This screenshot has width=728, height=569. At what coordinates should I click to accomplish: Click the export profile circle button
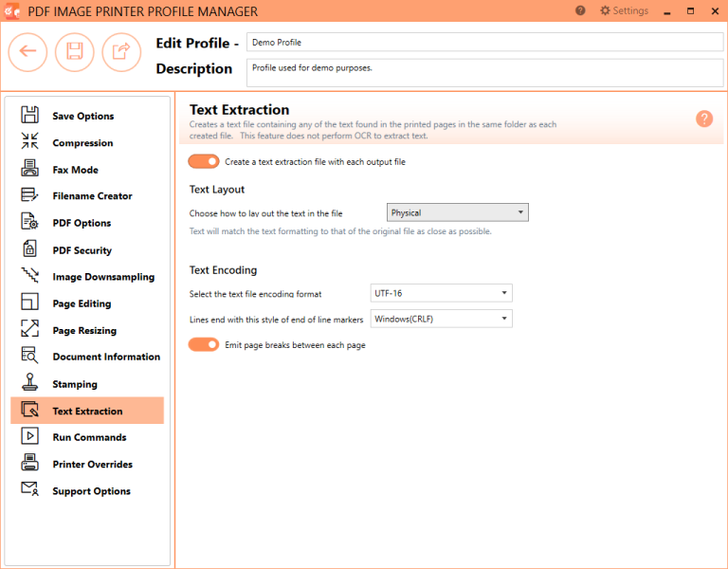[x=121, y=52]
